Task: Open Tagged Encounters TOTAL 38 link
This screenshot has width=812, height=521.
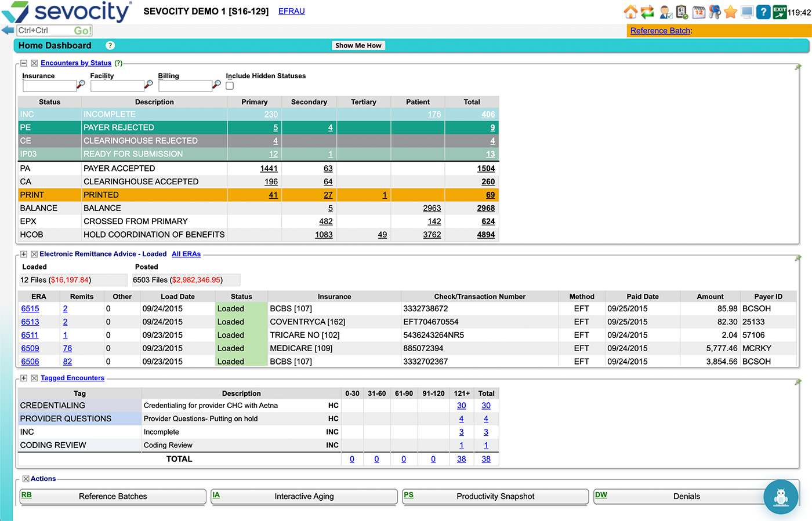Action: coord(486,459)
